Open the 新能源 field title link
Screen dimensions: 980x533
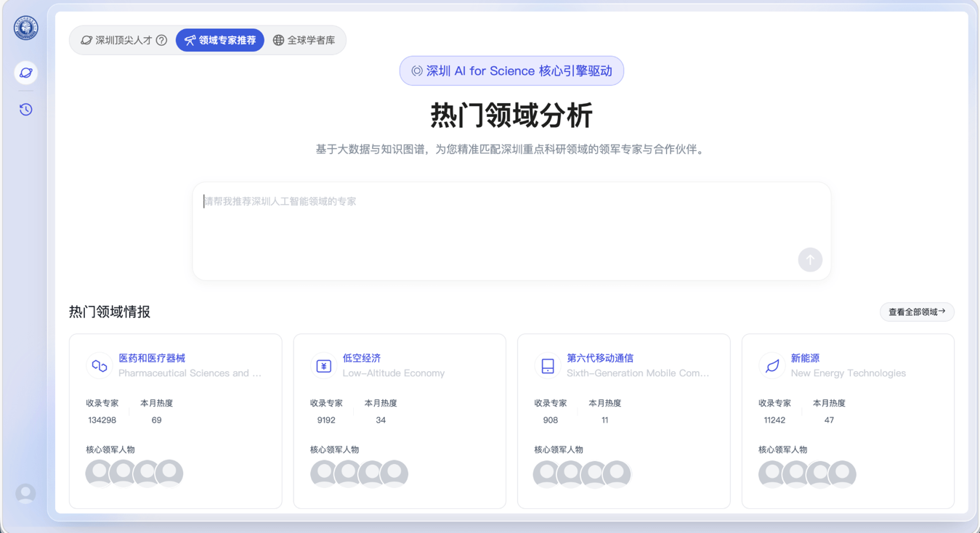point(805,358)
